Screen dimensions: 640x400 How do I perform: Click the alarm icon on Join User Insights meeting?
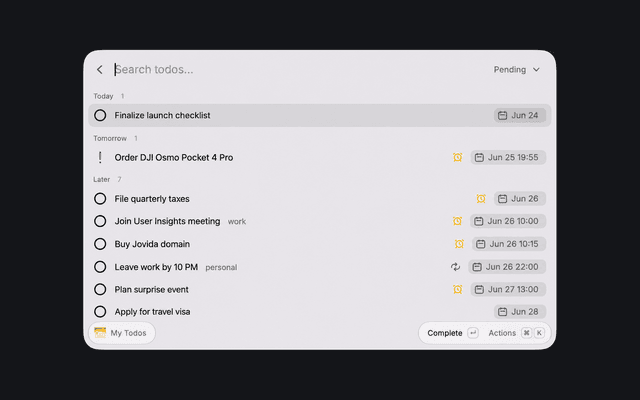coord(457,221)
